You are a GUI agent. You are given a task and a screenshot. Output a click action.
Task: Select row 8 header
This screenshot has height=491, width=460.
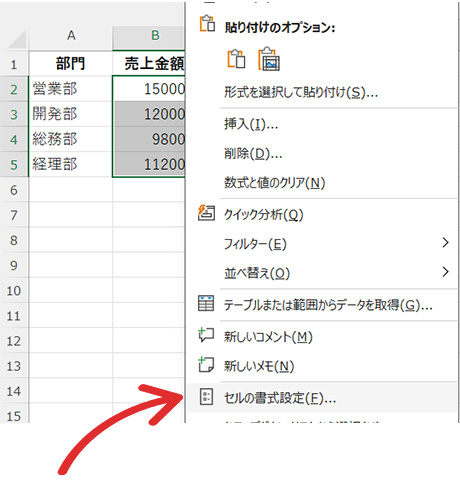coord(14,240)
